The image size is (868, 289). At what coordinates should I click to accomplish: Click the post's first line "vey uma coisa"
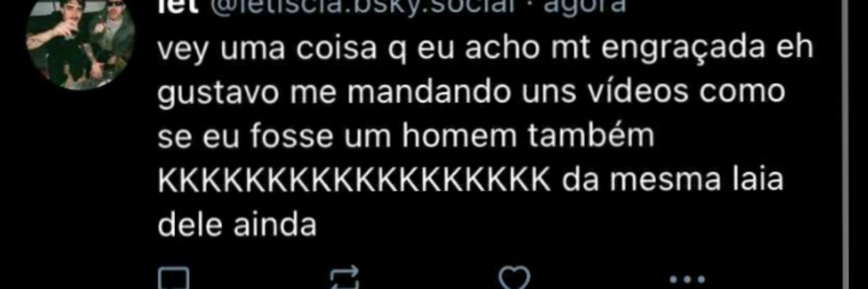pyautogui.click(x=267, y=49)
